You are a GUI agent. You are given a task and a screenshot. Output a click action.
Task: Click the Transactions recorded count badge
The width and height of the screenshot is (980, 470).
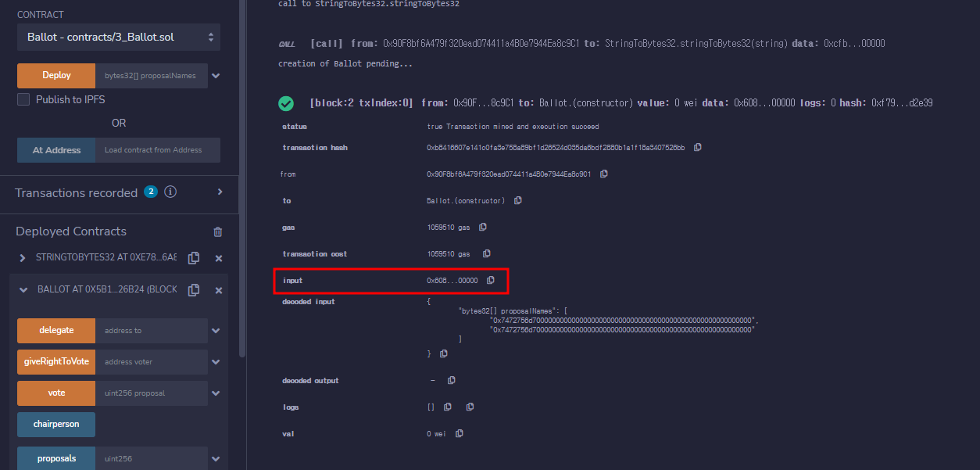tap(151, 192)
